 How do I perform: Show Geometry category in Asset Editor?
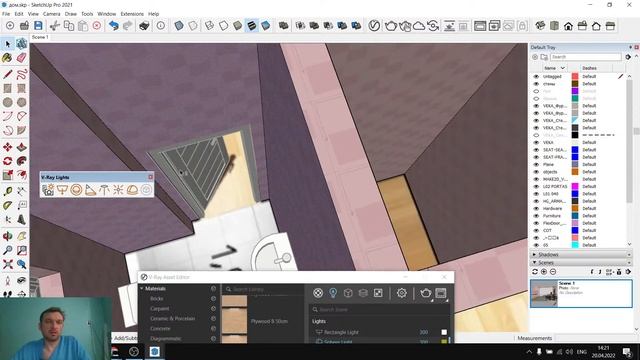coord(348,293)
